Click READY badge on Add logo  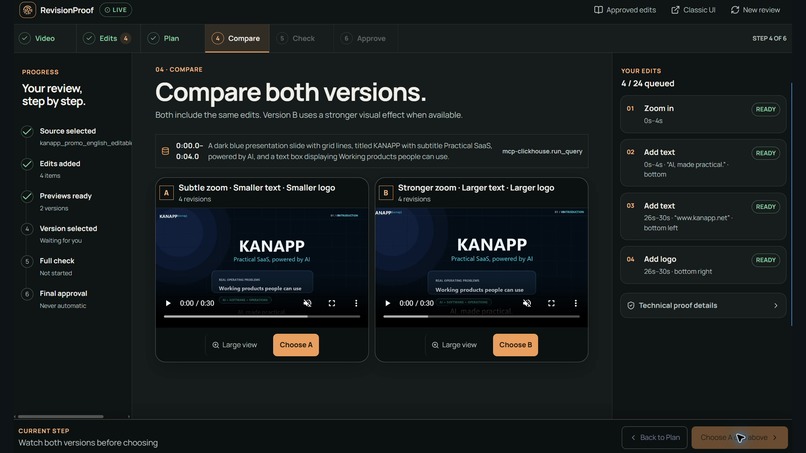point(765,260)
